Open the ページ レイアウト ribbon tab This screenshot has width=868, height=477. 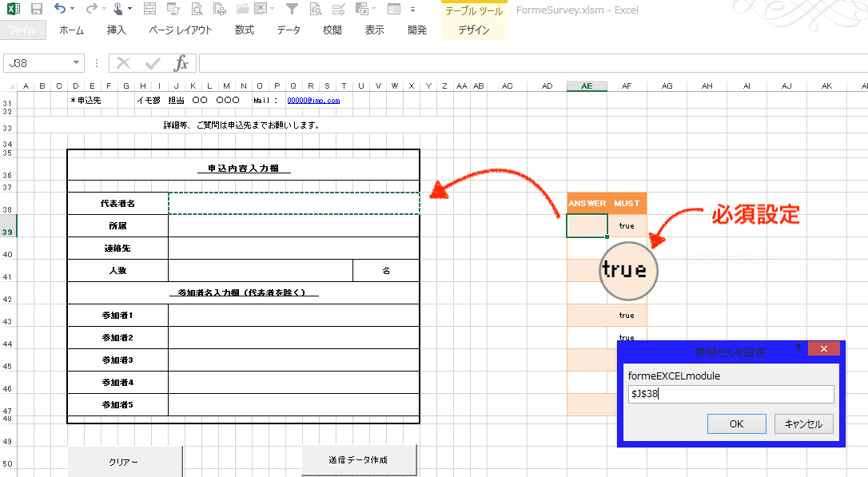[x=181, y=30]
